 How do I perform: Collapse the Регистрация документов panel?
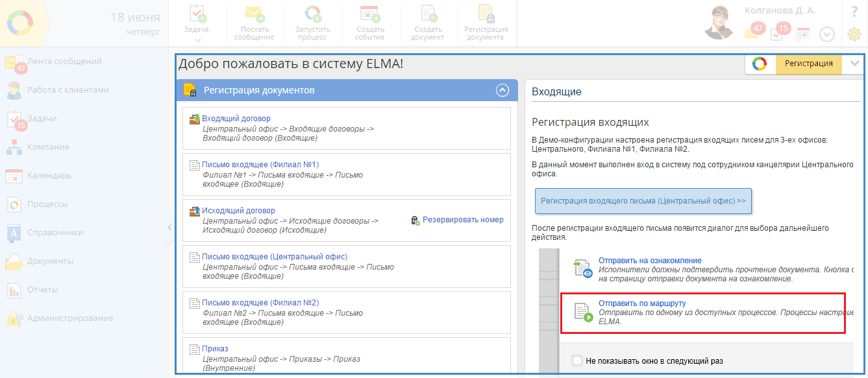pos(502,91)
